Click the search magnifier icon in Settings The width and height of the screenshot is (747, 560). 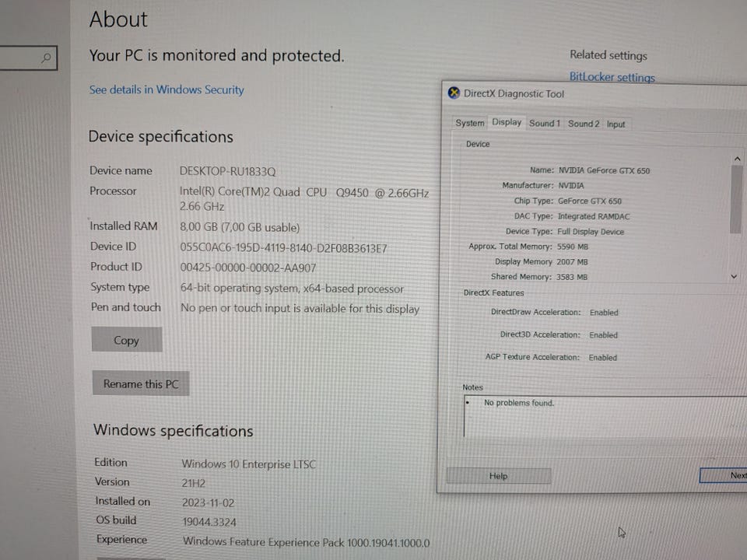tap(46, 58)
